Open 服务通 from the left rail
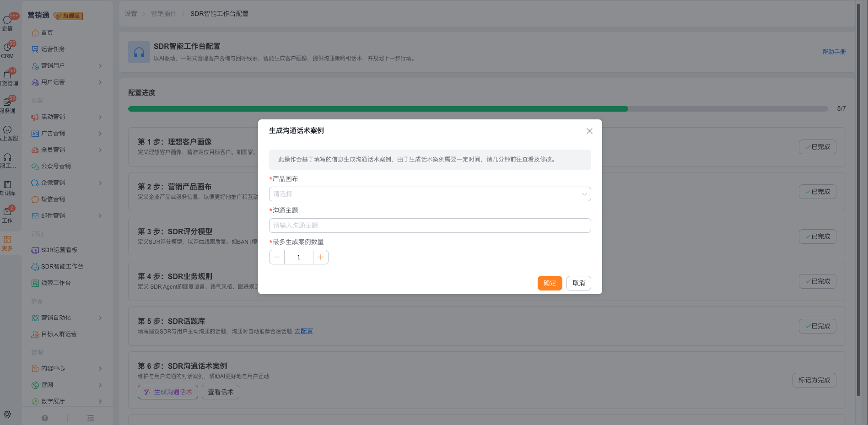Image resolution: width=868 pixels, height=425 pixels. pyautogui.click(x=7, y=105)
